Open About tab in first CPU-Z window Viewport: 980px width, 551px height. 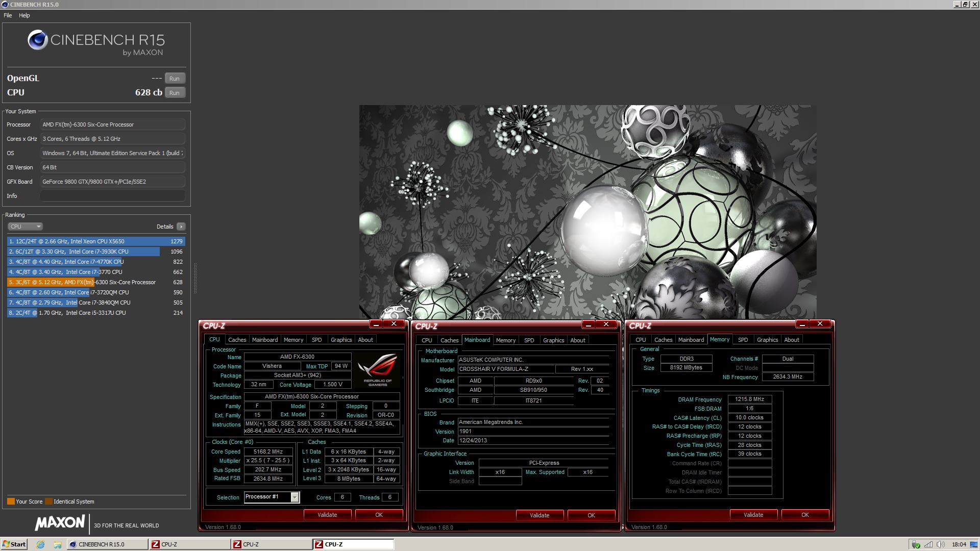pyautogui.click(x=365, y=340)
